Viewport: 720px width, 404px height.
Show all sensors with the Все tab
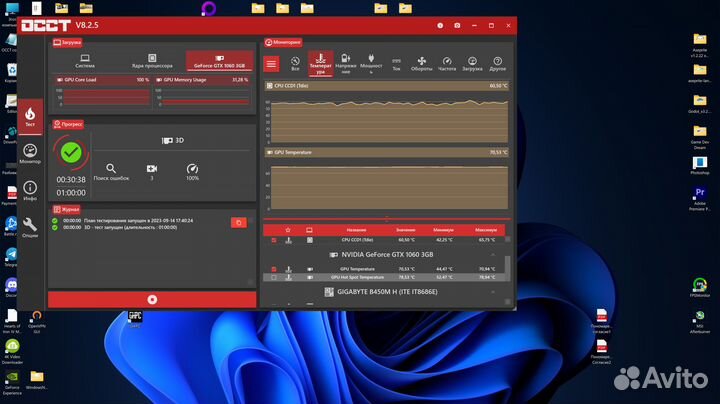[295, 64]
